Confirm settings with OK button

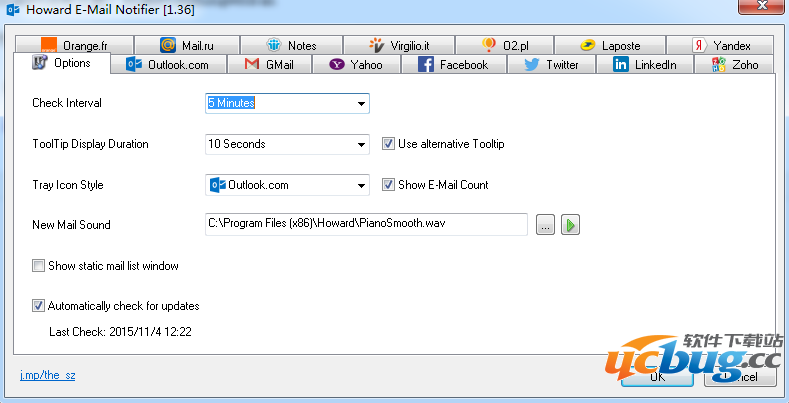657,376
